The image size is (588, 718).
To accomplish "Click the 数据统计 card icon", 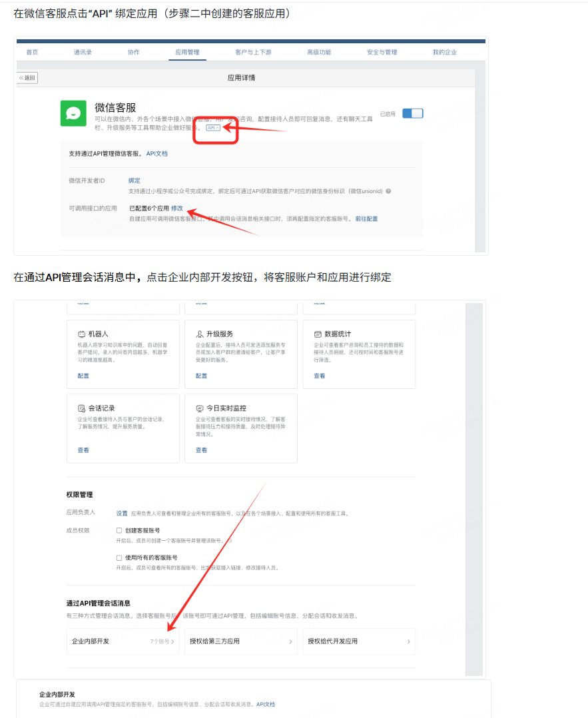I will click(x=318, y=334).
